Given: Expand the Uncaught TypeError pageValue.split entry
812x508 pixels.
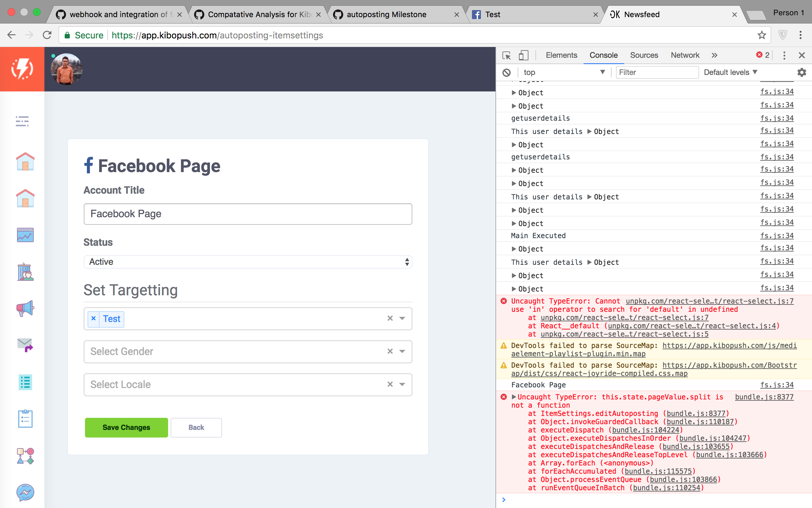Looking at the screenshot, I should [514, 397].
